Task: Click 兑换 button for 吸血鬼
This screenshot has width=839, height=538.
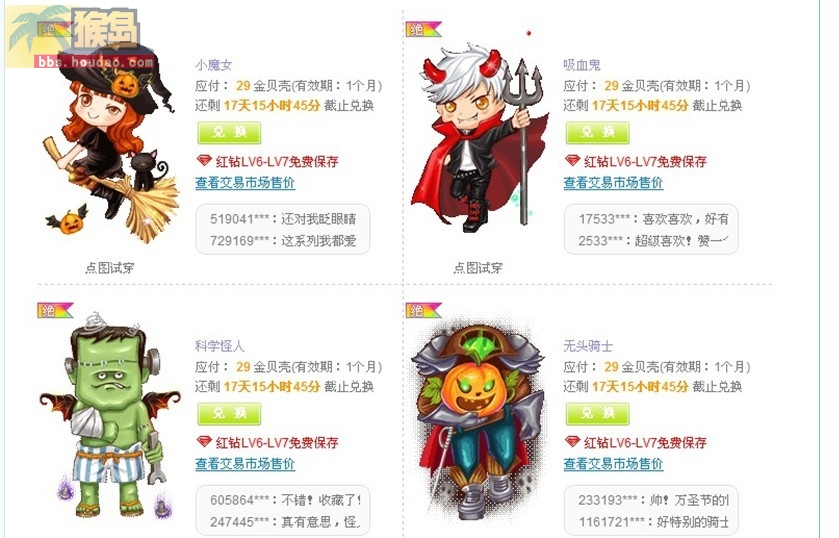Action: (x=597, y=132)
